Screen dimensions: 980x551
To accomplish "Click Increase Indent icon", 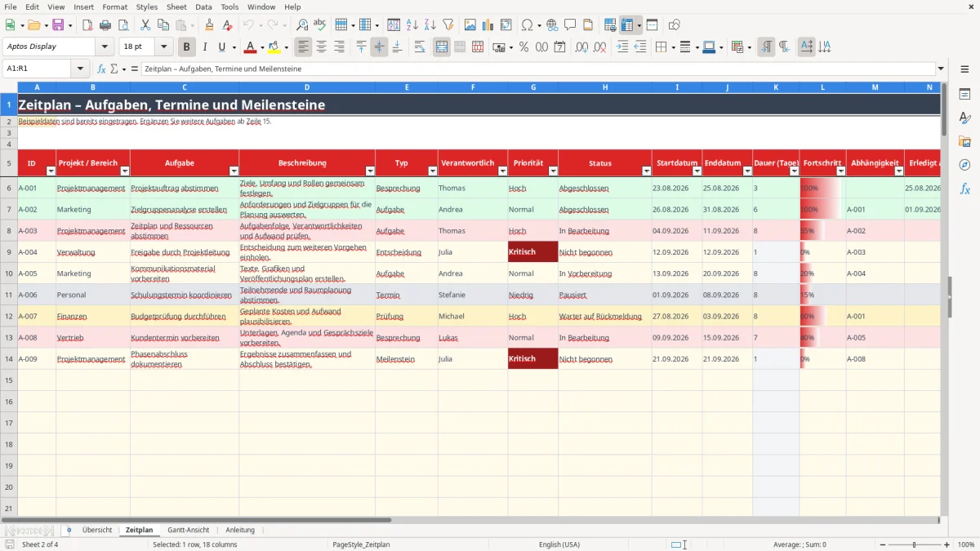I will (x=622, y=47).
